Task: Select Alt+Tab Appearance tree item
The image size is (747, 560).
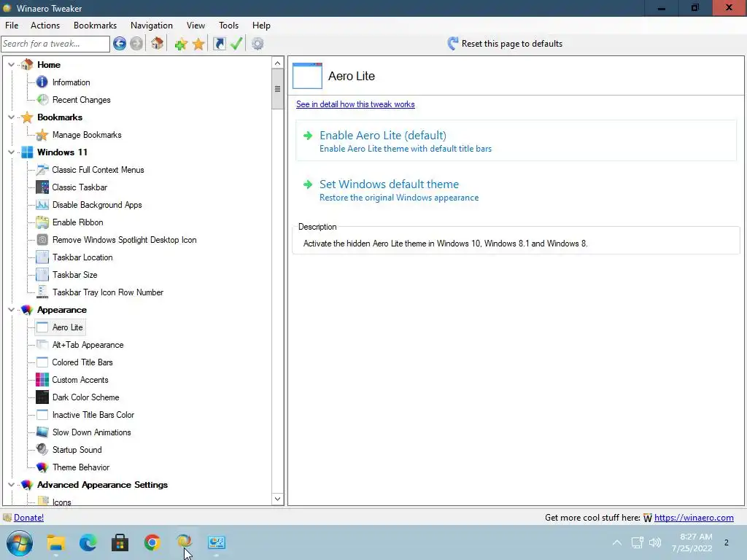Action: (x=88, y=345)
